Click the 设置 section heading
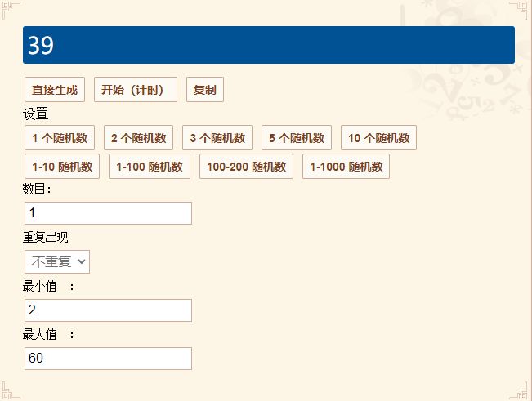This screenshot has height=401, width=532. tap(35, 114)
